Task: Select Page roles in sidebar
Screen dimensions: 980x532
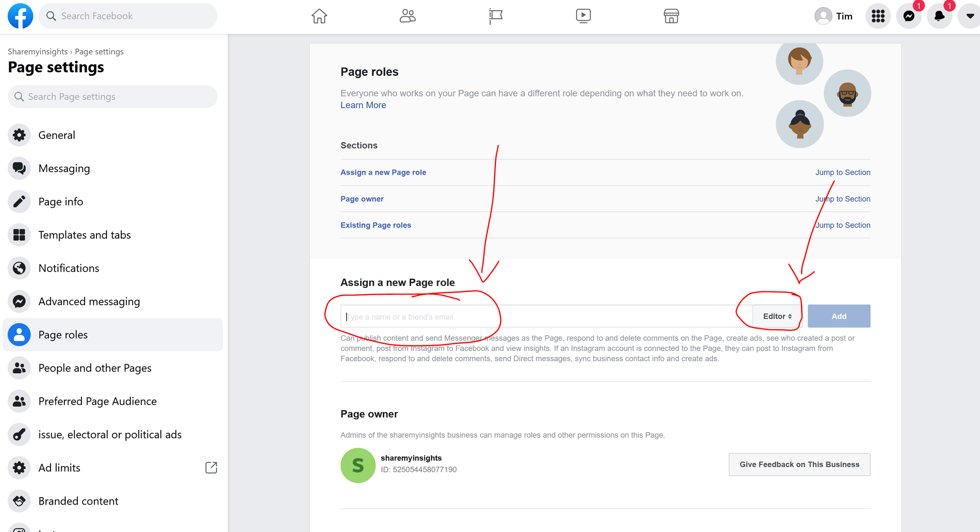Action: click(112, 335)
